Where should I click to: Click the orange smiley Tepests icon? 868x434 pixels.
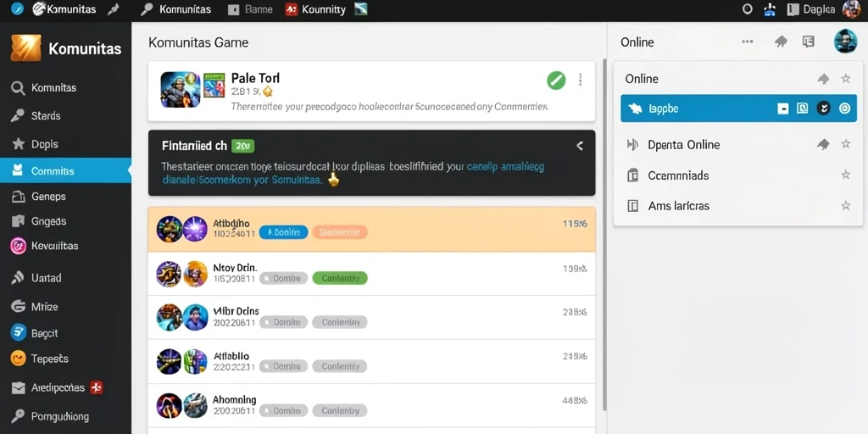tap(19, 359)
